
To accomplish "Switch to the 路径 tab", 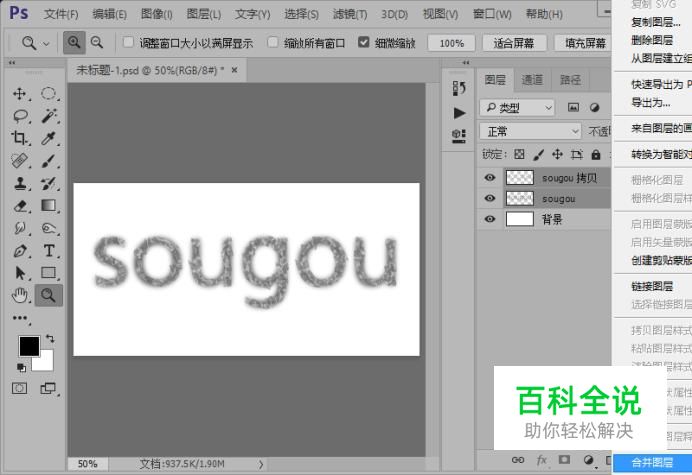I will point(570,80).
